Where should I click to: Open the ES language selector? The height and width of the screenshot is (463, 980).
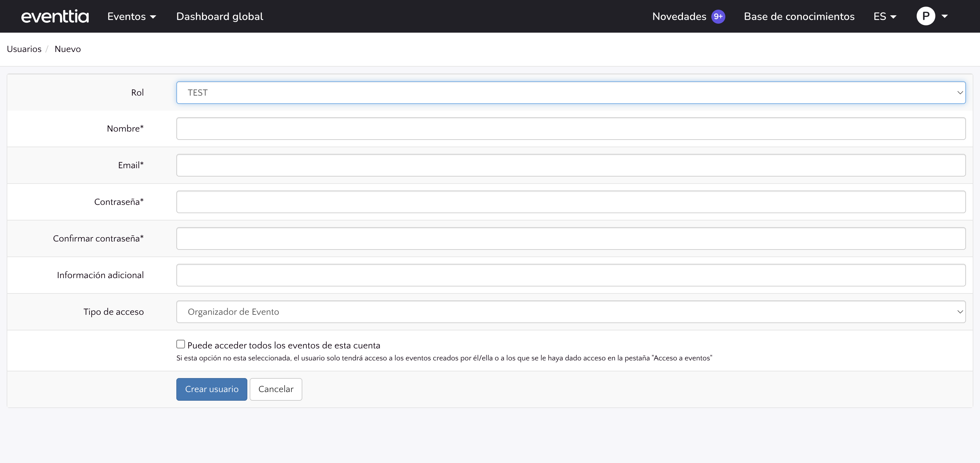885,16
